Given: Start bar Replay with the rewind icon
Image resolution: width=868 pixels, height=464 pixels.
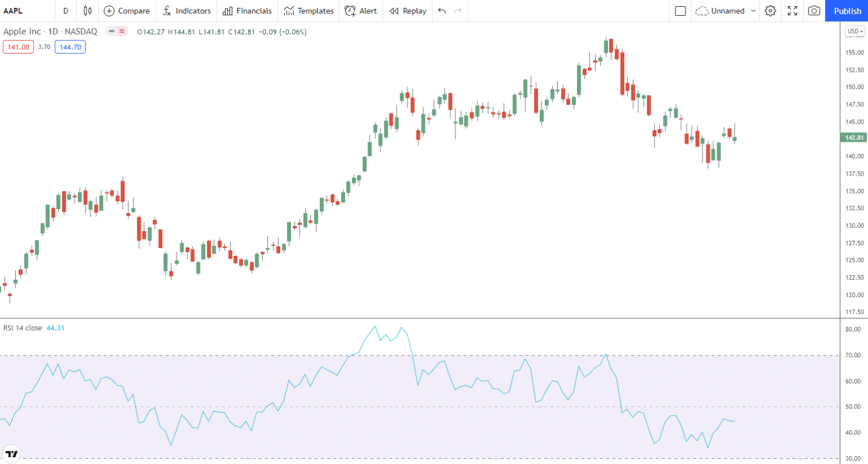Looking at the screenshot, I should [394, 11].
